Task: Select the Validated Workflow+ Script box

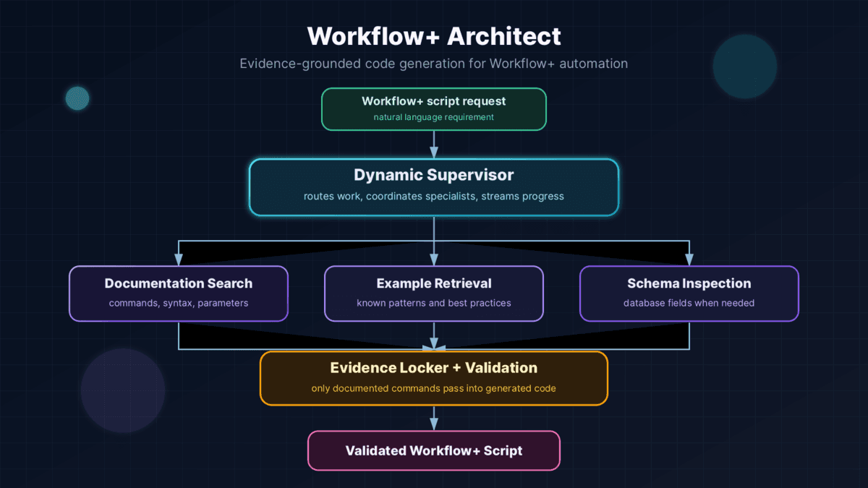Action: click(x=434, y=450)
